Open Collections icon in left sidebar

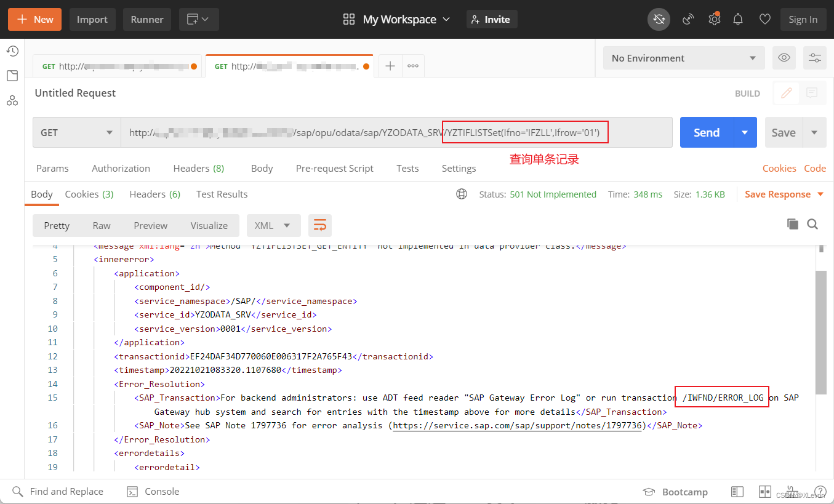[x=12, y=76]
